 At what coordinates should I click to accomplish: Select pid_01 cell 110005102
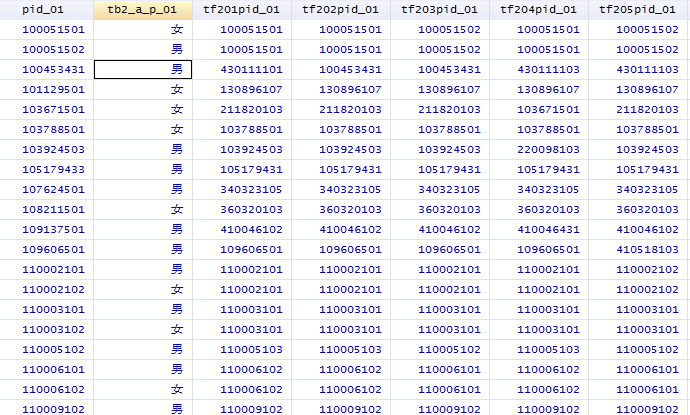[47, 350]
